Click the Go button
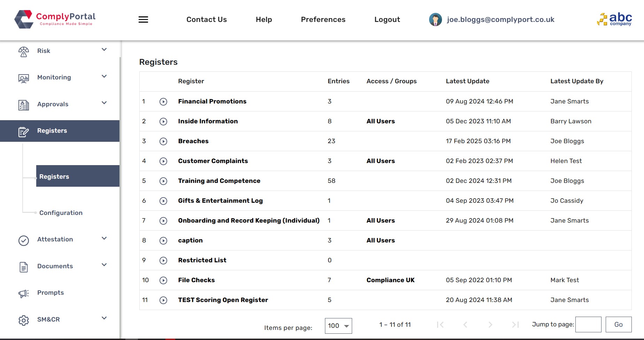Screen dimensions: 644x340 pos(618,324)
